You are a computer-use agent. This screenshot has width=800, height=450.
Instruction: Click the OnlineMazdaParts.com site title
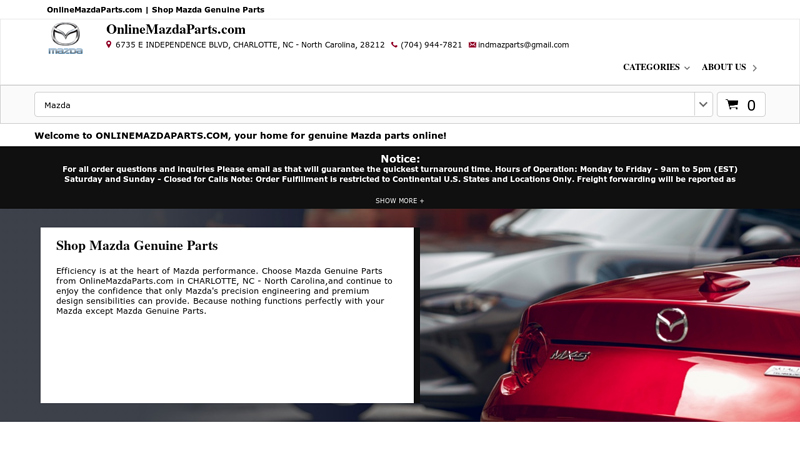pyautogui.click(x=176, y=30)
